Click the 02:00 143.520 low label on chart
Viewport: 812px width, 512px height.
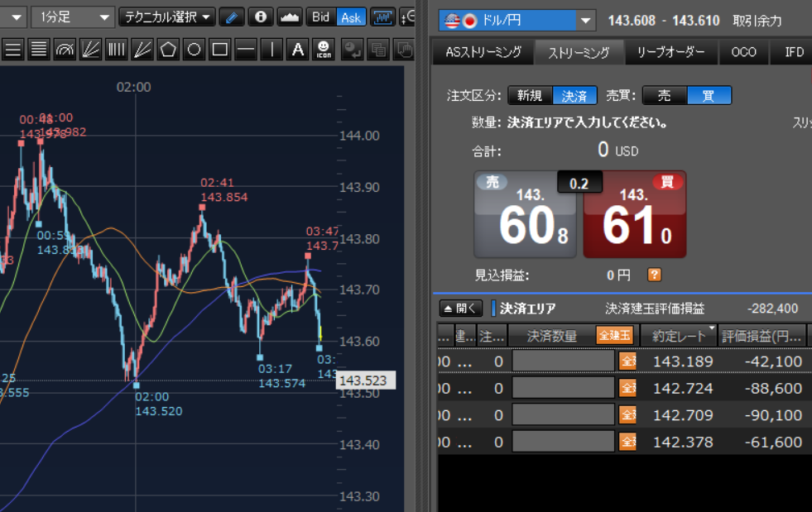pos(159,404)
